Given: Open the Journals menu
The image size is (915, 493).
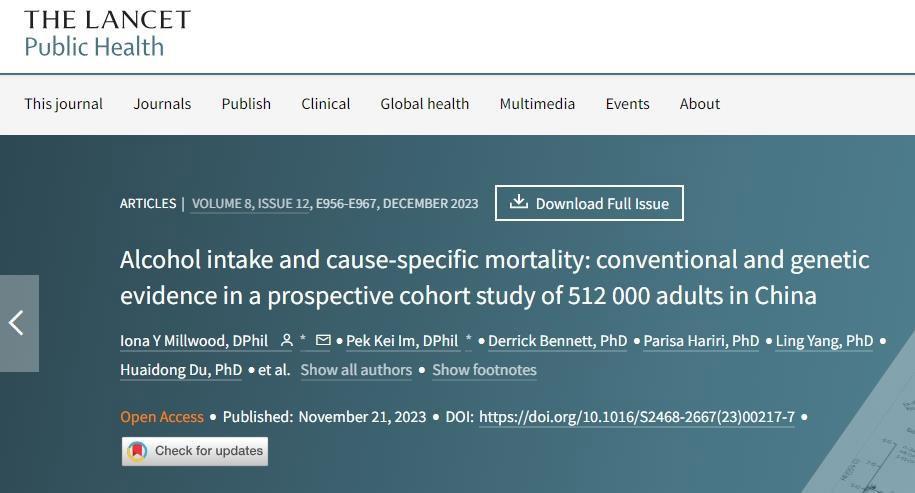Looking at the screenshot, I should coord(162,104).
